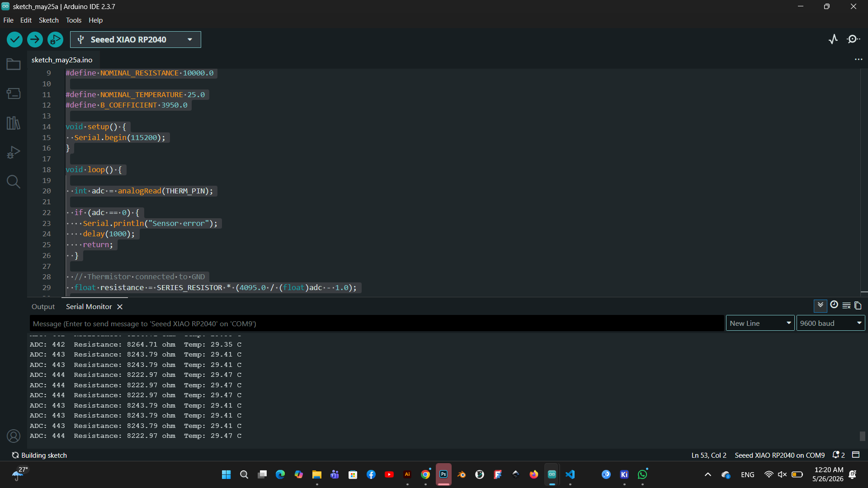Image resolution: width=868 pixels, height=488 pixels.
Task: Open Illustrator from the taskbar
Action: pos(407,474)
